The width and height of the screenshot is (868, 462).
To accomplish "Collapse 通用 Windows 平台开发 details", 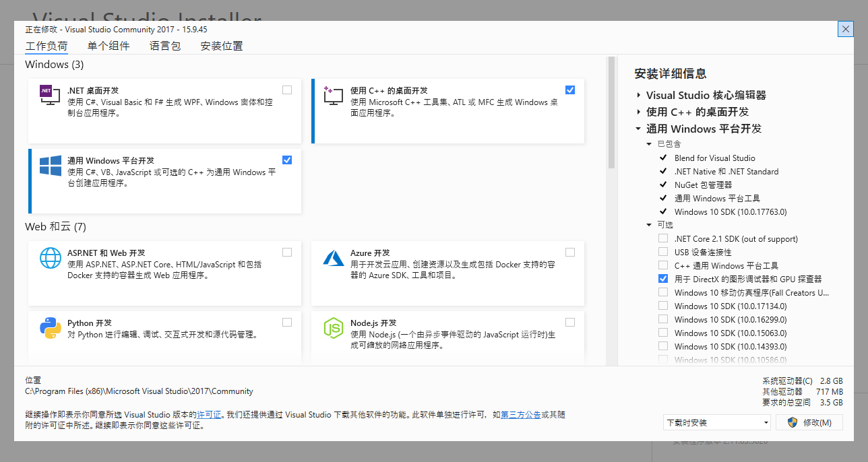I will [638, 129].
